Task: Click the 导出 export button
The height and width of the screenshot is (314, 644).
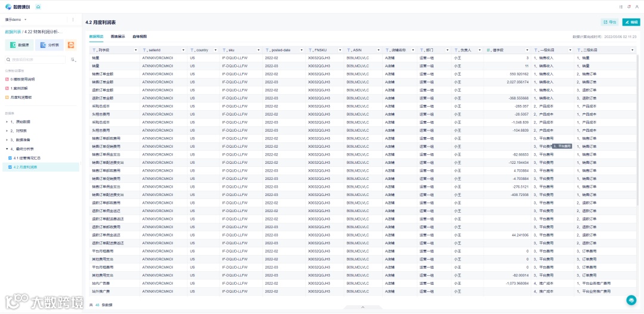Action: 609,22
